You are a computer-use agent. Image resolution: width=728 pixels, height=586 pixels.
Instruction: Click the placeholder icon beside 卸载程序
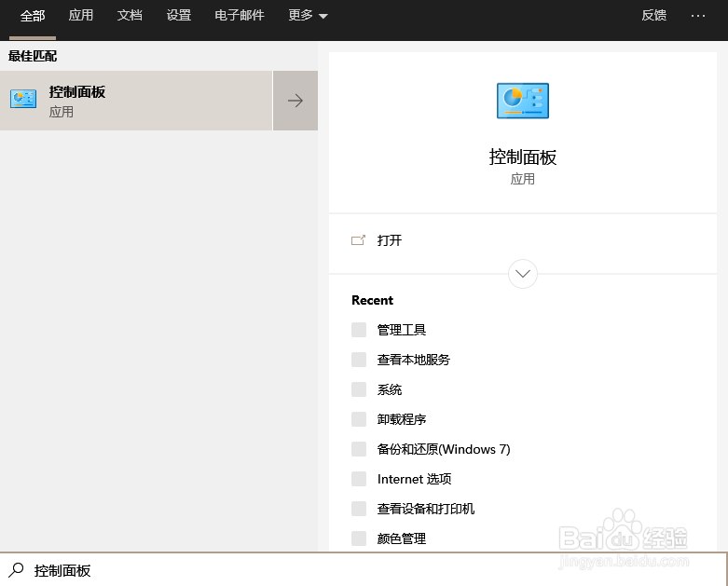coord(359,419)
